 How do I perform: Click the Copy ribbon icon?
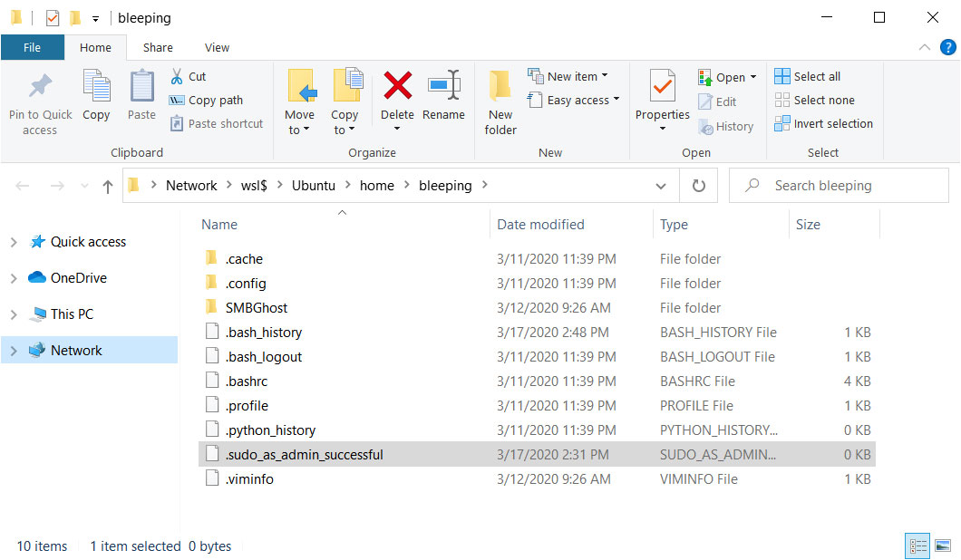point(96,86)
